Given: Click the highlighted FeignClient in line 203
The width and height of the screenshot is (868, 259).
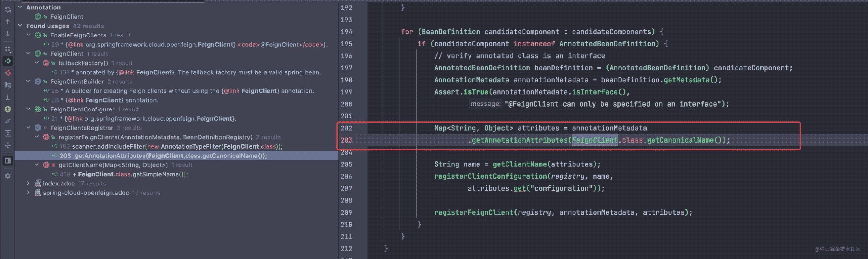Looking at the screenshot, I should [x=594, y=140].
